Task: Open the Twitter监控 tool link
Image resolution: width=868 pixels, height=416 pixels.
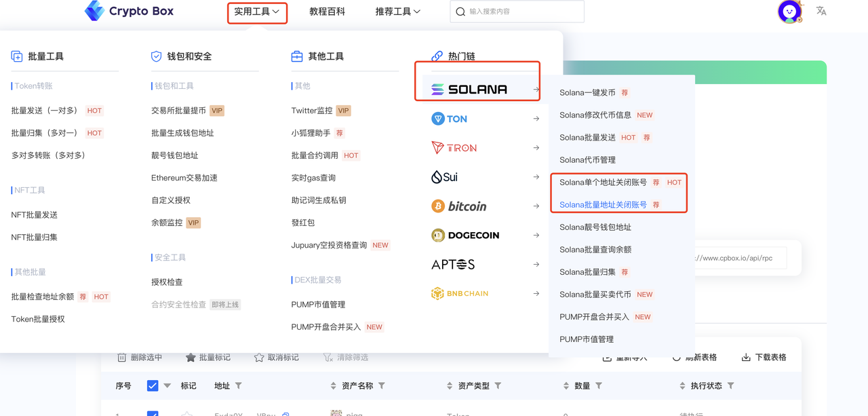Action: point(312,111)
